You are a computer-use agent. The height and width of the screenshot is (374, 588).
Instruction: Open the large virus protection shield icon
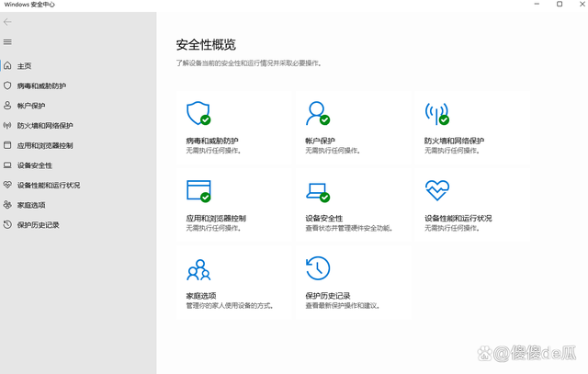tap(198, 113)
